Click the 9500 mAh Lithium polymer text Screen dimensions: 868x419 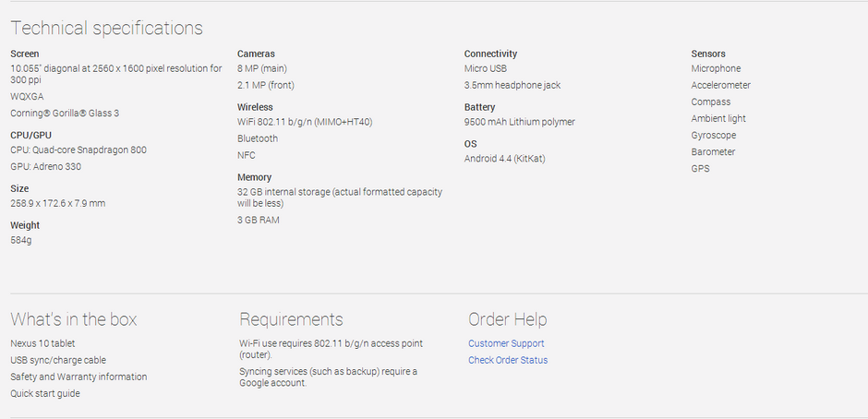point(520,122)
